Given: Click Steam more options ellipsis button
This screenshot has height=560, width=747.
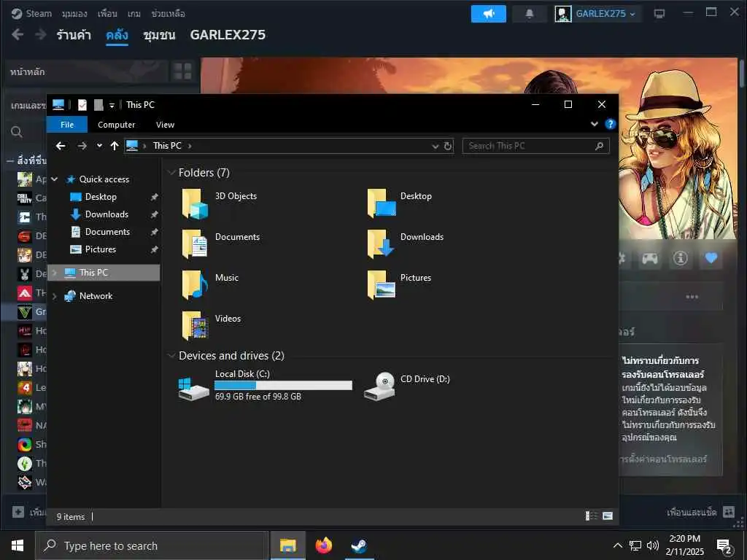Looking at the screenshot, I should tap(692, 297).
